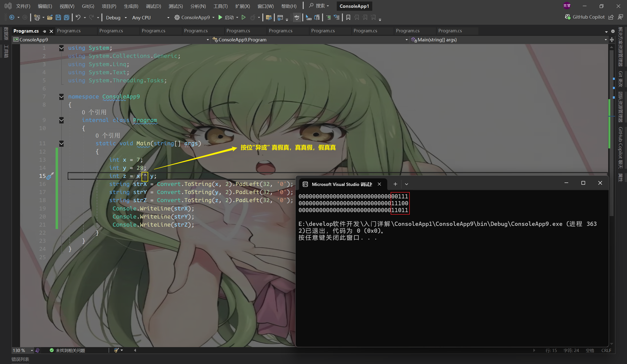Screen dimensions: 627x364
Task: Collapse the namespace ConsoleApp9 block
Action: click(61, 97)
